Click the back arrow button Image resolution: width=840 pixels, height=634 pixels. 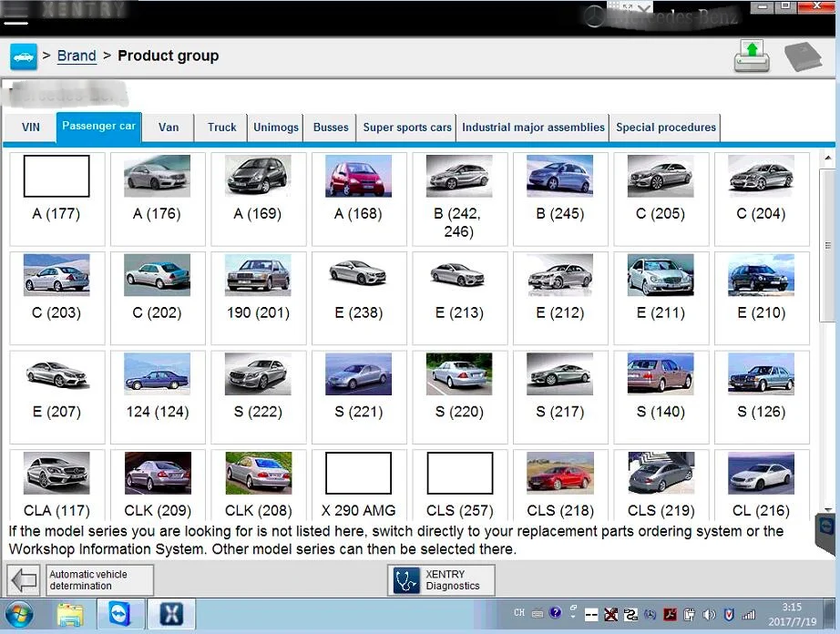[x=24, y=580]
